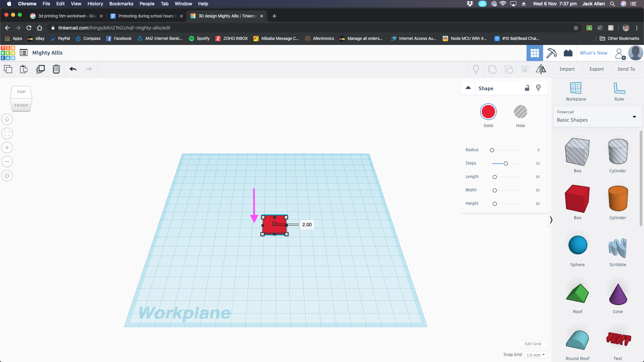Image resolution: width=644 pixels, height=362 pixels.
Task: Drag the Steps slider for shape
Action: 505,163
